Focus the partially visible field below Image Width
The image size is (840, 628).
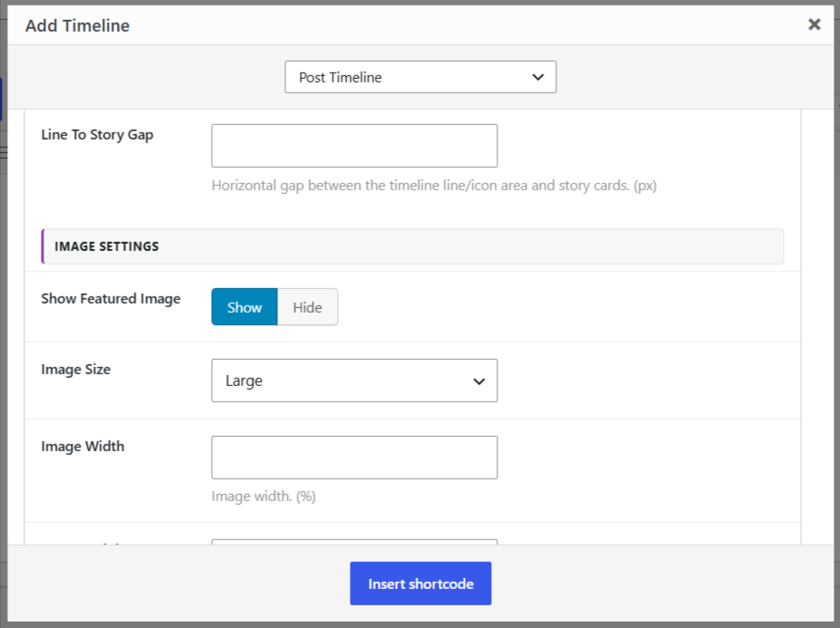354,542
